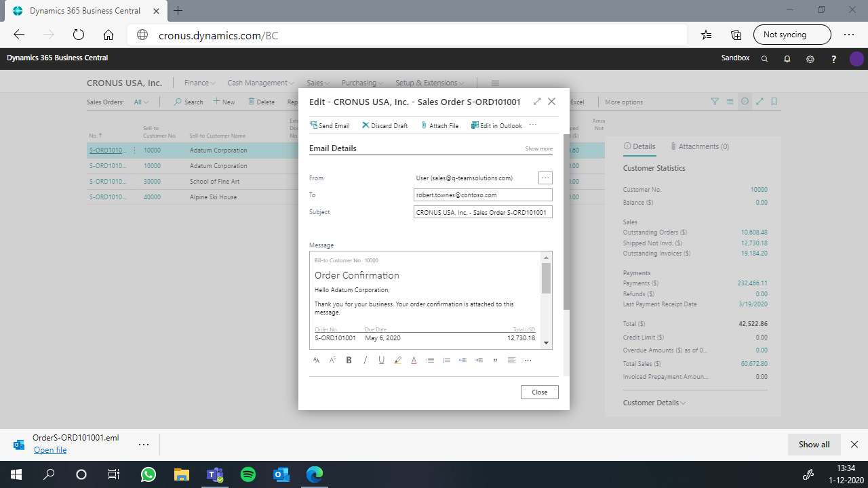The height and width of the screenshot is (488, 868).
Task: Click the To email address field
Action: point(483,195)
